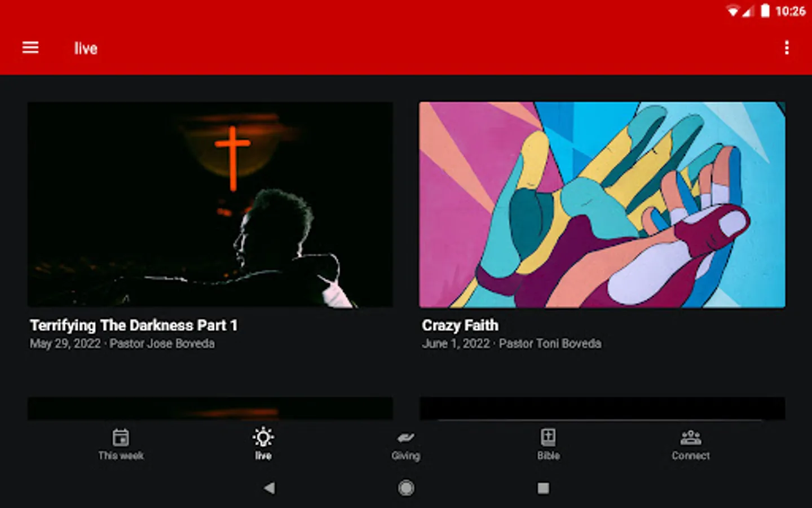
Task: Click the 'live' header title
Action: (86, 49)
